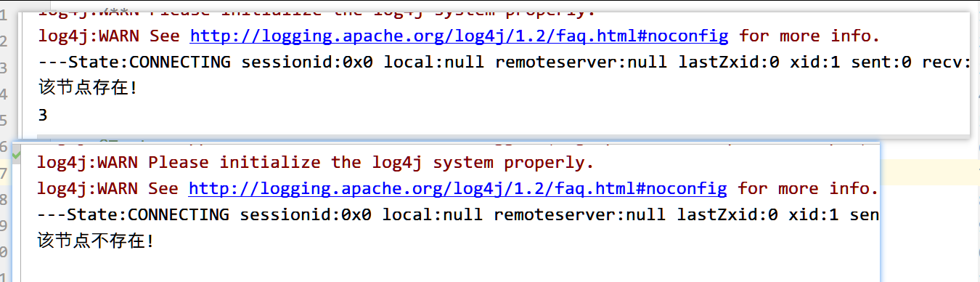Click 'Please initialize the log4j system properly.' in lower console
This screenshot has width=980, height=282.
371,162
